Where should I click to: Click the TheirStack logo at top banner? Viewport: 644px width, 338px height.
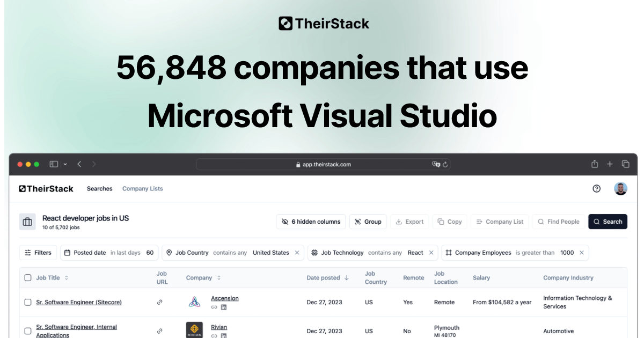(x=324, y=24)
